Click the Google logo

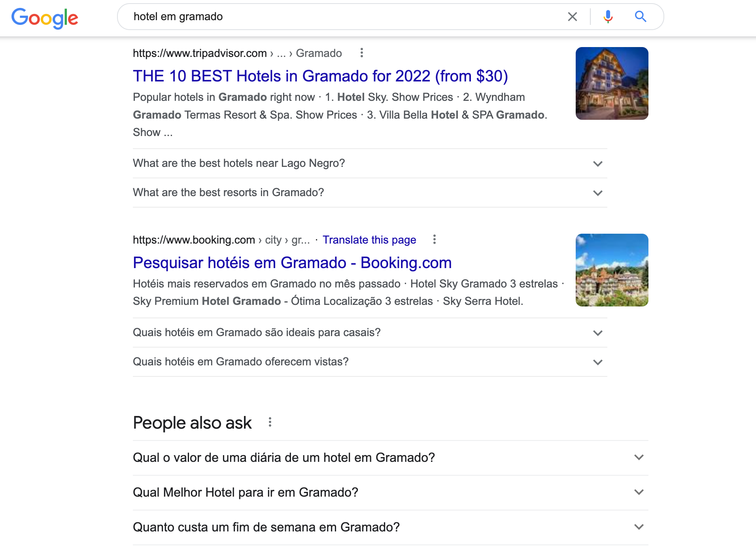(x=45, y=18)
